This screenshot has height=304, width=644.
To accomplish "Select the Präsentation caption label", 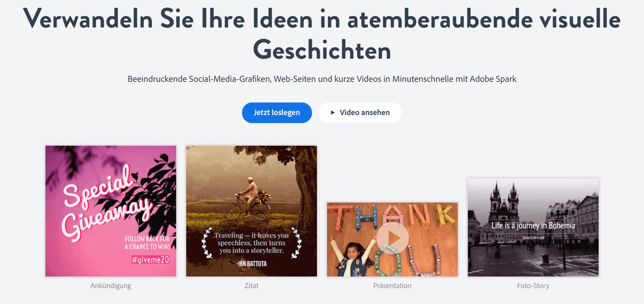I will (x=392, y=286).
